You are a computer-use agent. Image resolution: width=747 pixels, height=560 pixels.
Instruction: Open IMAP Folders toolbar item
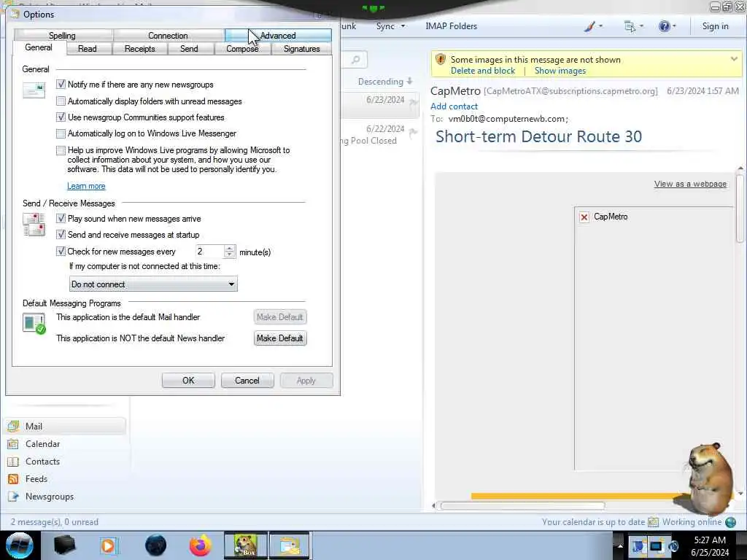[x=451, y=26]
